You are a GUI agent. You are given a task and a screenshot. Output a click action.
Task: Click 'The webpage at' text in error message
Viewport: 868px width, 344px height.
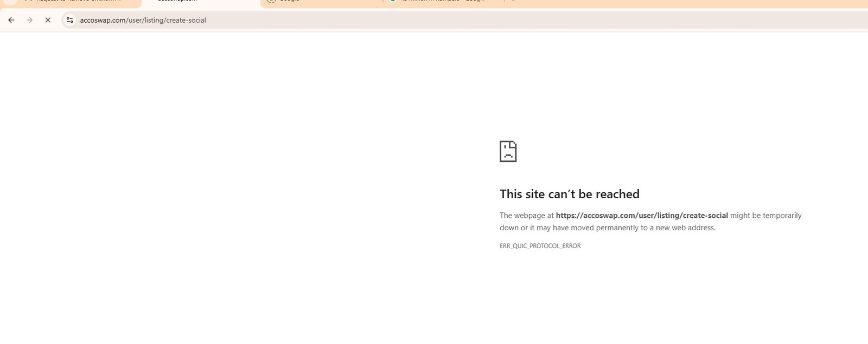pos(526,216)
